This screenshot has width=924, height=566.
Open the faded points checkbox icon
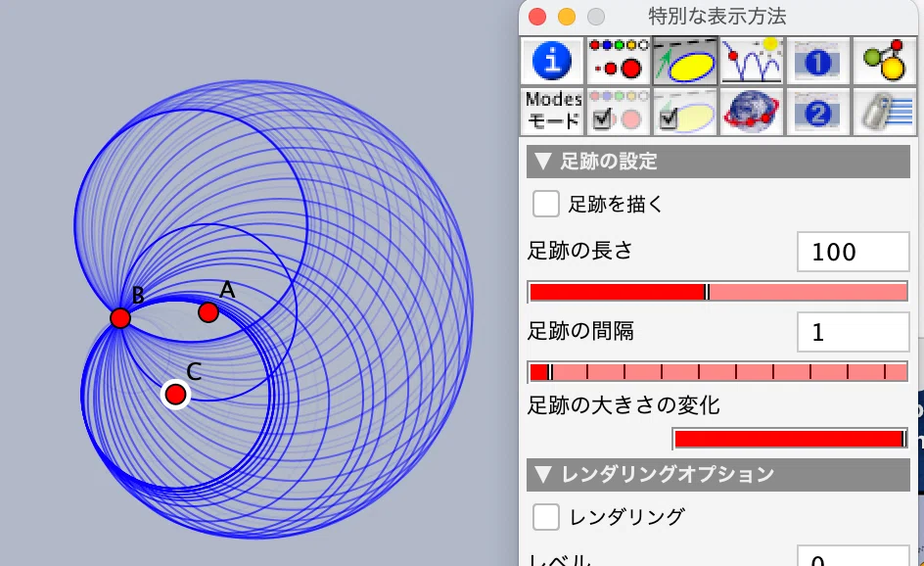pos(619,112)
